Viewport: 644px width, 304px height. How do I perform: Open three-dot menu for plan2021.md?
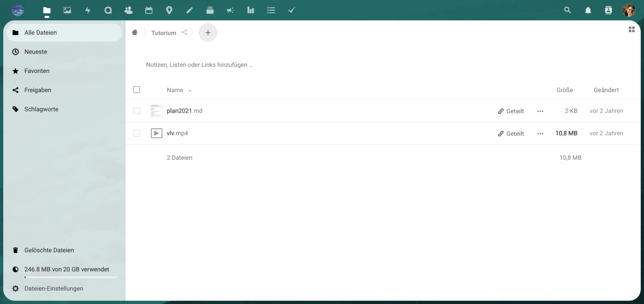(x=540, y=112)
